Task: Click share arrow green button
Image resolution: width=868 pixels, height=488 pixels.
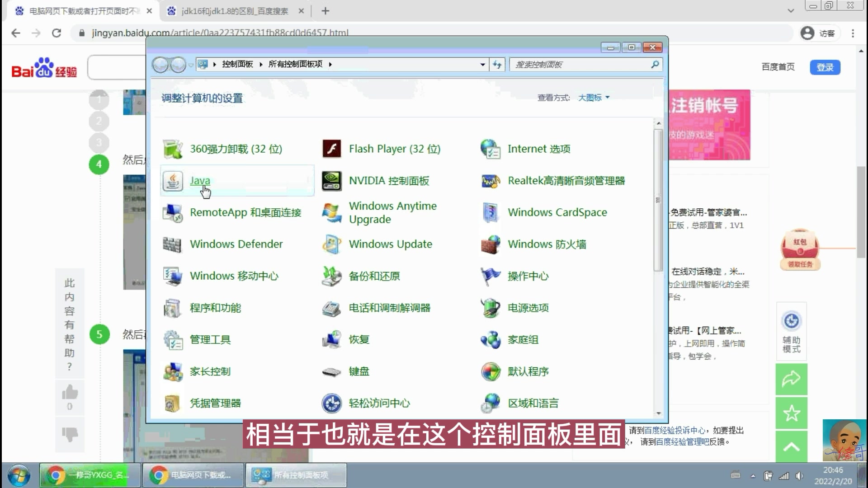Action: point(792,379)
